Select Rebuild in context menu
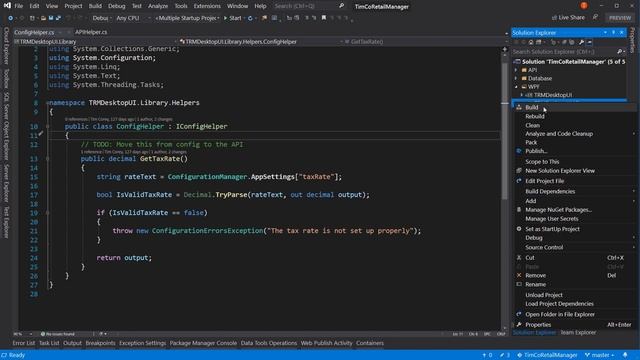640x360 pixels. pos(573,116)
